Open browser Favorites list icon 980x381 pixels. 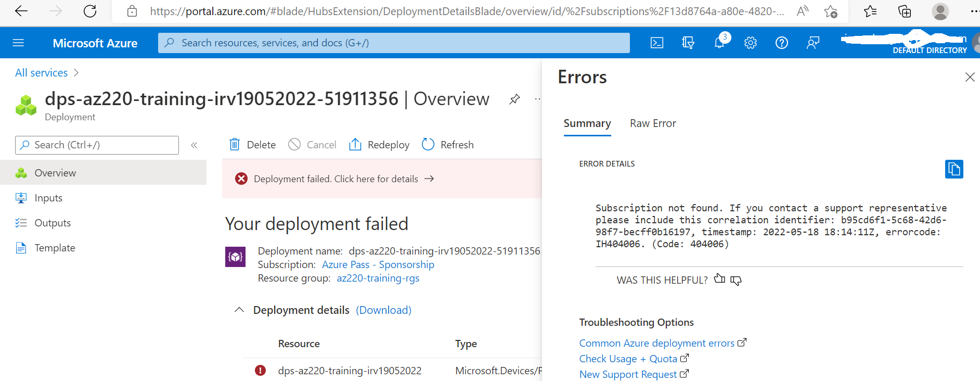tap(870, 11)
